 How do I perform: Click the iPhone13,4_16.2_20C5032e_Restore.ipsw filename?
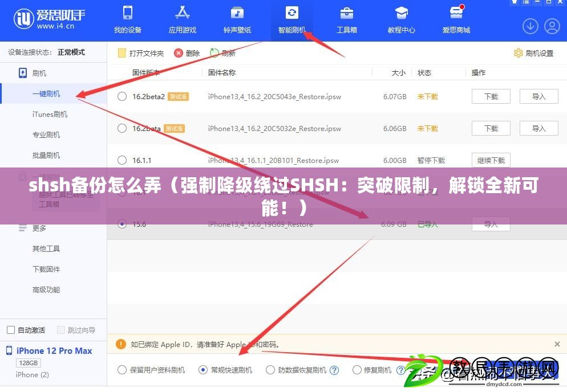click(x=274, y=128)
